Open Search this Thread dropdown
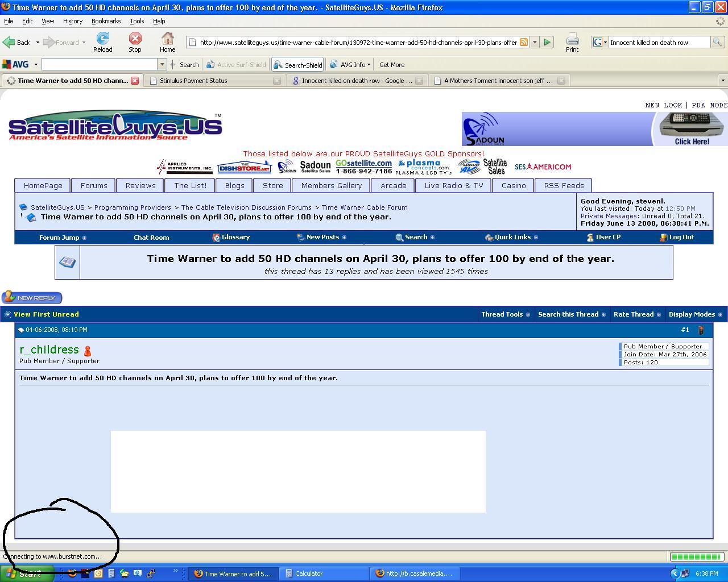Viewport: 728px width, 582px height. (x=572, y=314)
